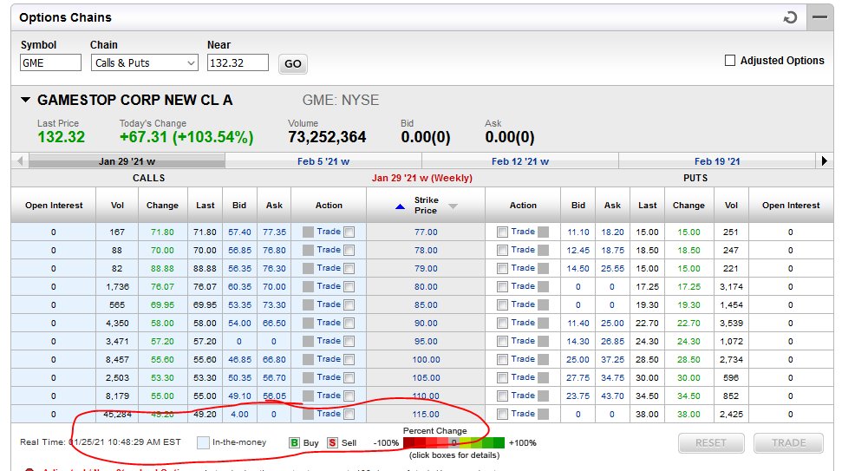Switch to the Feb 19 '21 expiration

717,161
